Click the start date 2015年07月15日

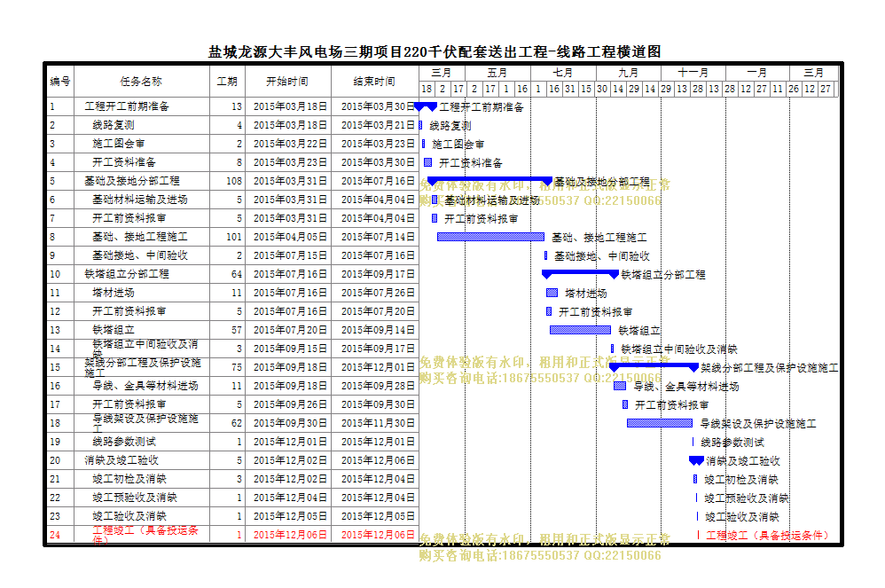tap(290, 255)
